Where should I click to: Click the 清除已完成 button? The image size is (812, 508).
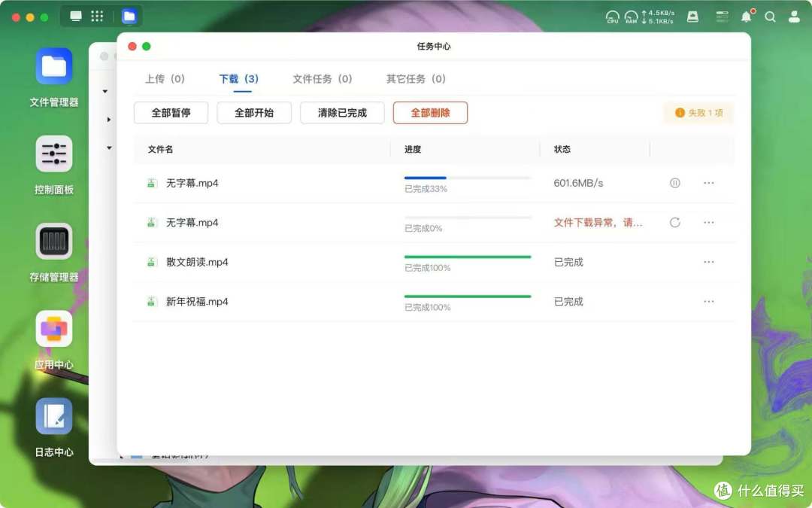(x=342, y=112)
